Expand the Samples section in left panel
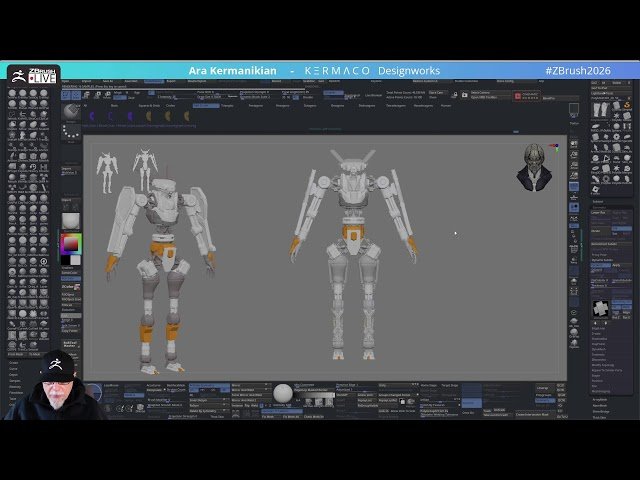This screenshot has height=480, width=640. [15, 381]
